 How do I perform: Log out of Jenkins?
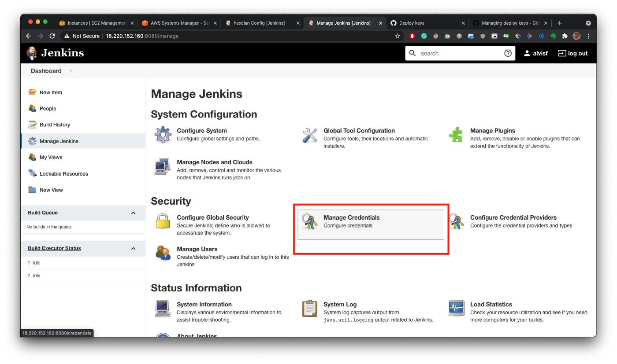tap(573, 53)
